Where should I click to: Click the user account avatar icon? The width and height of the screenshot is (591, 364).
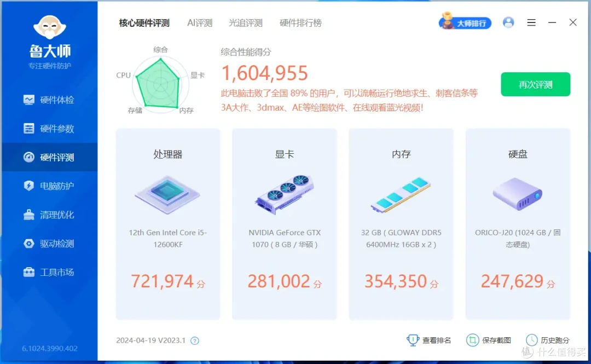[508, 22]
